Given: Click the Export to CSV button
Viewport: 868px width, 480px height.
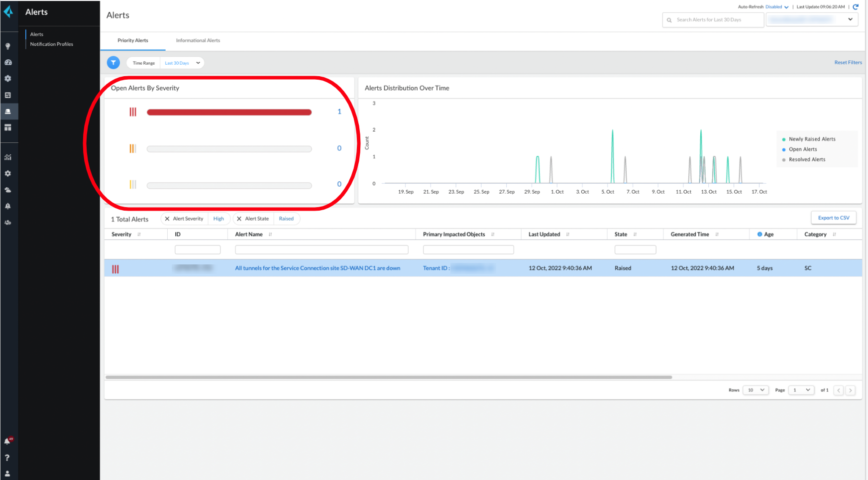Looking at the screenshot, I should 833,218.
